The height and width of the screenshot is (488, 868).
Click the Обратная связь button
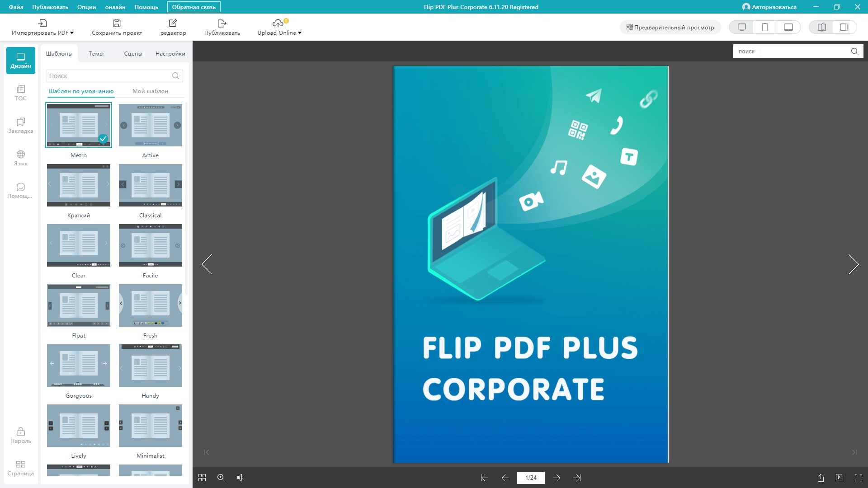pyautogui.click(x=193, y=7)
